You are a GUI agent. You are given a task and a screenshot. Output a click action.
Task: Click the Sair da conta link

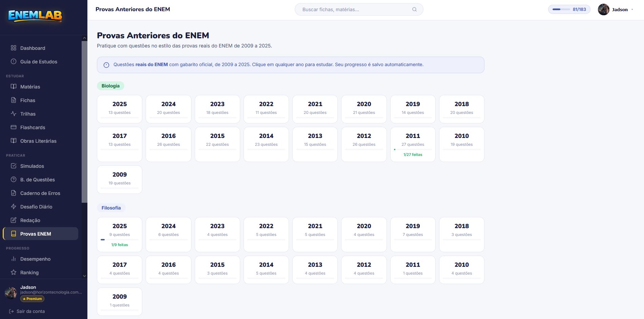pos(27,311)
